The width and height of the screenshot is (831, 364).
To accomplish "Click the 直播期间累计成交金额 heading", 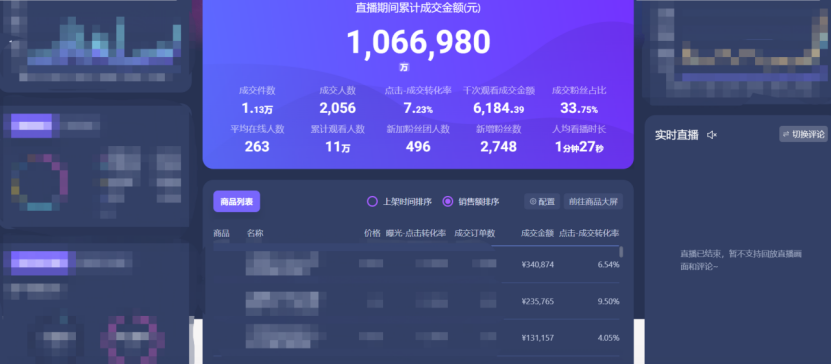I will tap(418, 8).
